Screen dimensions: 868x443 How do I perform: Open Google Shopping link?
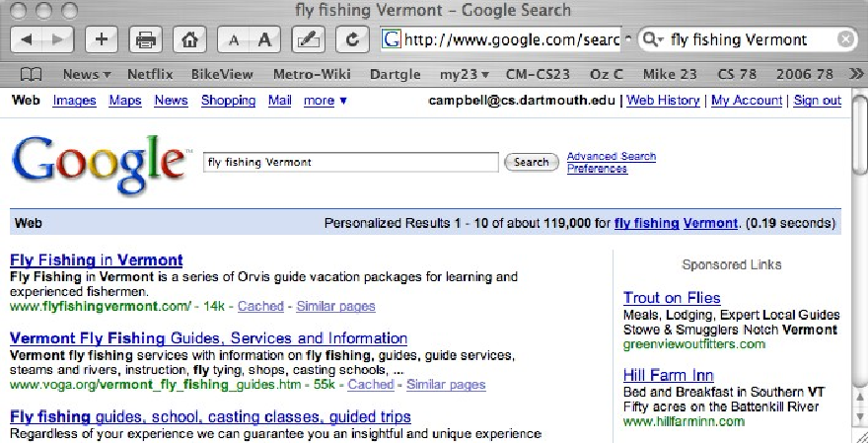pyautogui.click(x=228, y=101)
